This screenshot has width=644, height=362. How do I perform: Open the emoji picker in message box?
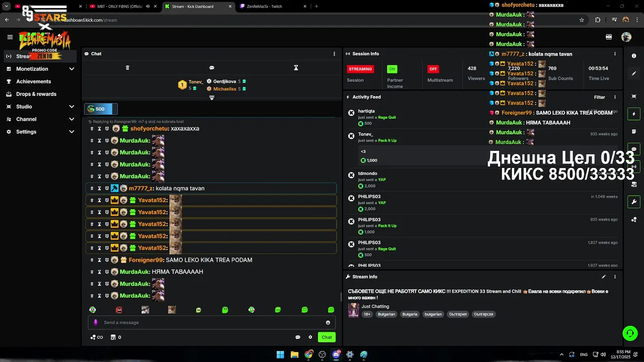coord(328,322)
